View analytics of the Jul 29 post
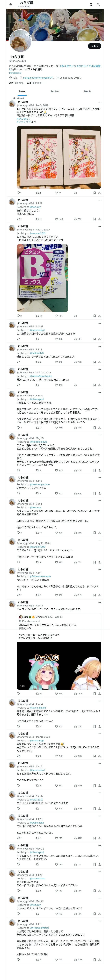The height and width of the screenshot is (980, 110). 75,219
